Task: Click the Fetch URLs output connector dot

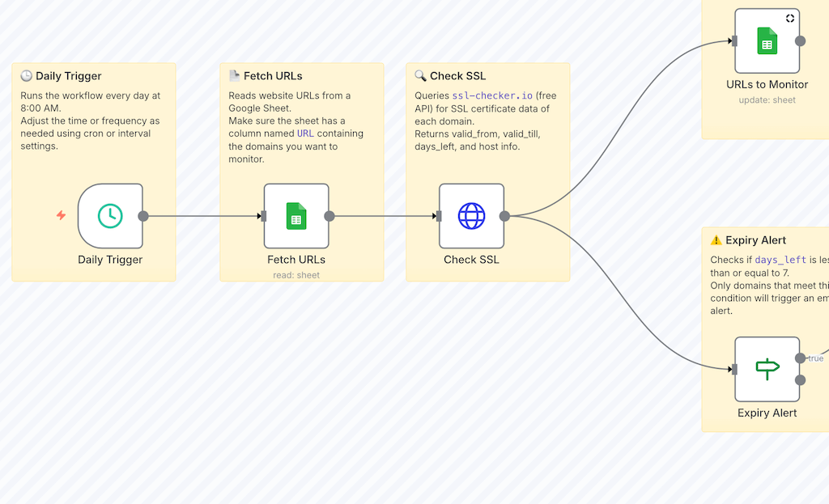Action: (329, 216)
